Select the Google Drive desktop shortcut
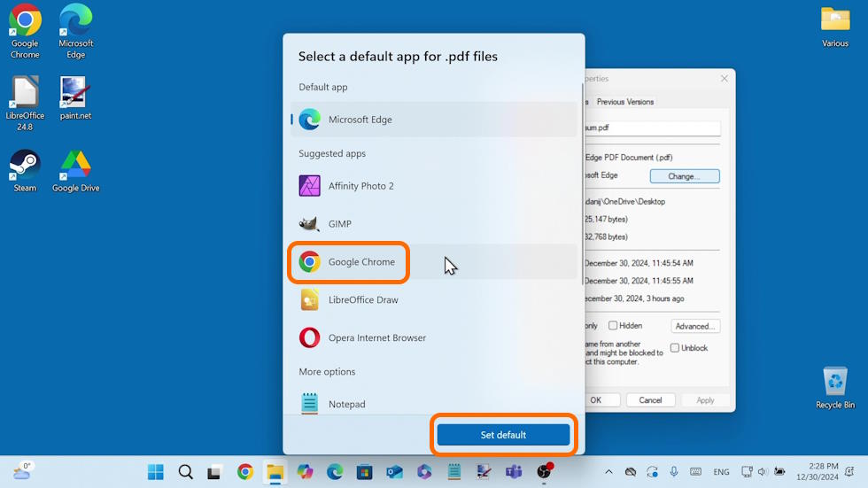This screenshot has width=868, height=488. [76, 171]
